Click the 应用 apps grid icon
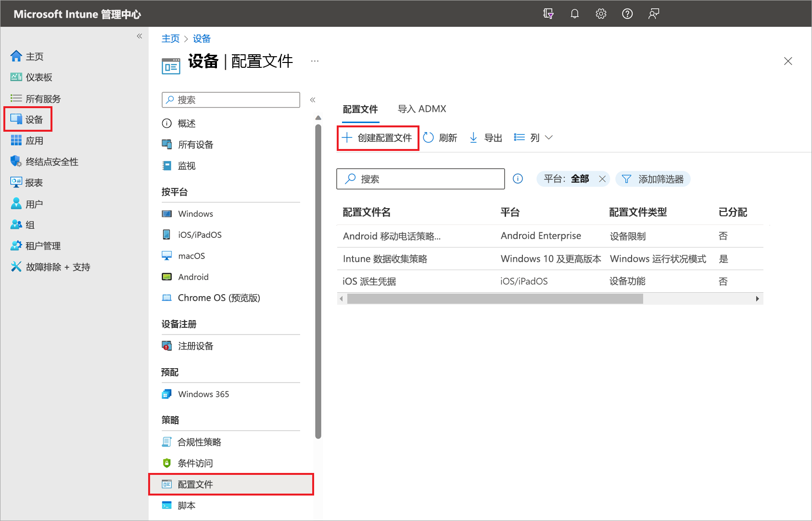This screenshot has width=812, height=521. coord(16,140)
